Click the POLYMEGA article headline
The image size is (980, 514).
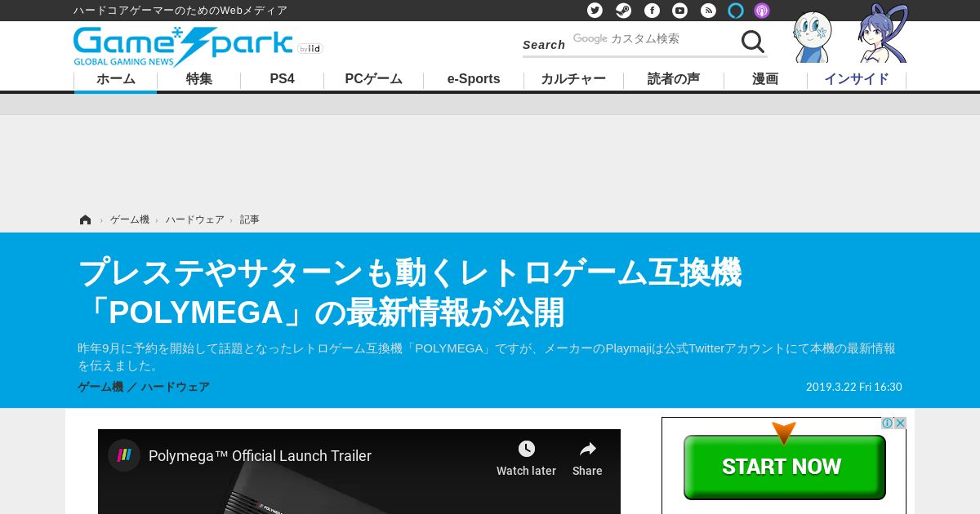click(x=409, y=292)
